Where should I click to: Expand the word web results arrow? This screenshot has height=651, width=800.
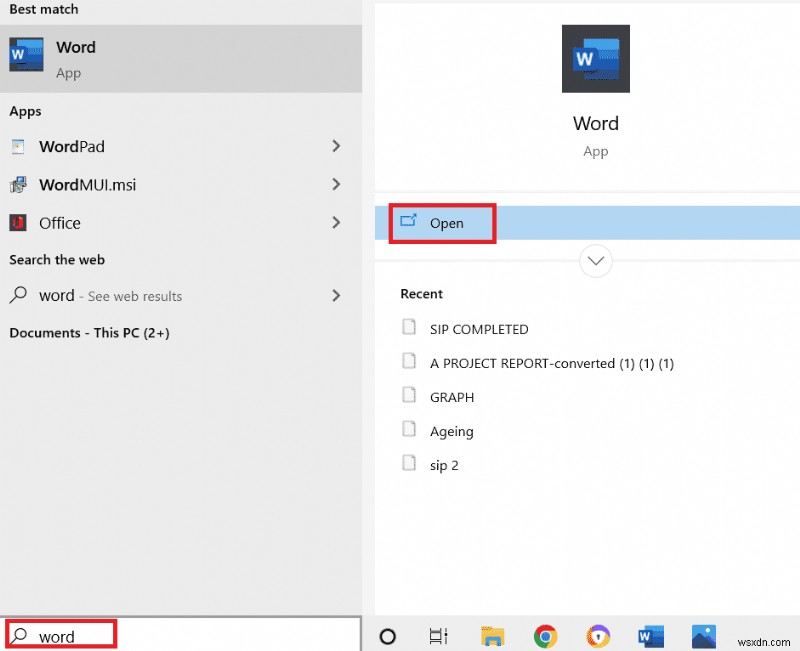tap(336, 295)
